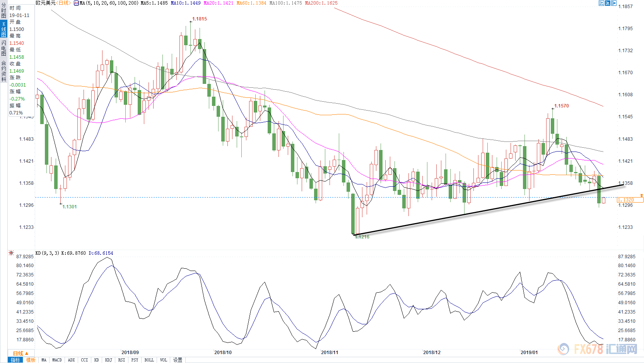
Task: Click the 欧元美元 chart title
Action: click(46, 3)
